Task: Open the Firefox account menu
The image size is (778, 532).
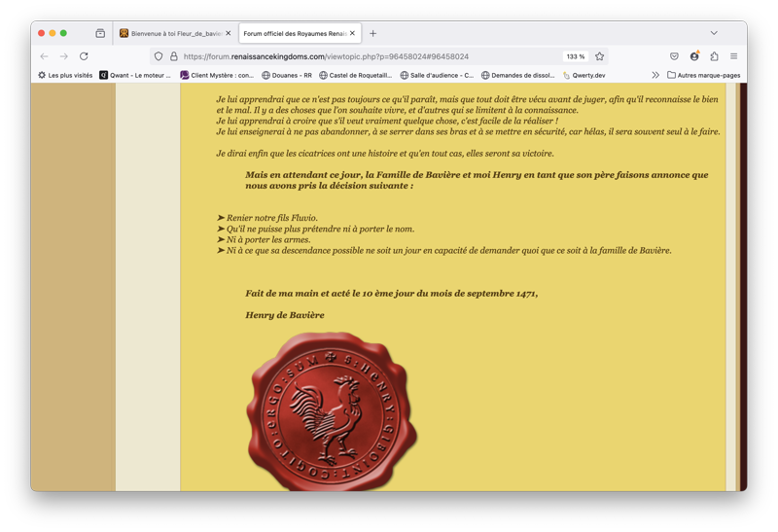Action: click(x=694, y=56)
